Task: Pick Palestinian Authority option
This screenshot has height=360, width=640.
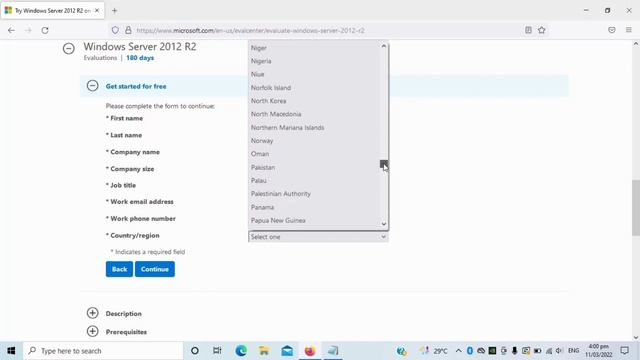Action: [x=281, y=193]
